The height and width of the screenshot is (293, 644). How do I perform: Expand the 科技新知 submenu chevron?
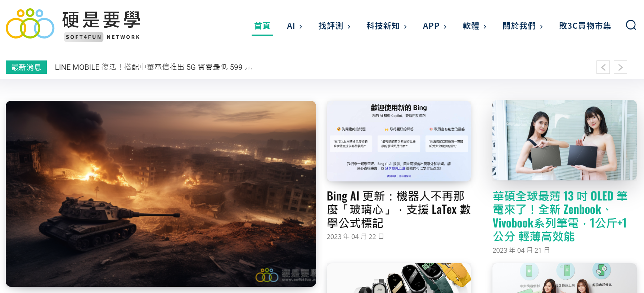(x=405, y=27)
